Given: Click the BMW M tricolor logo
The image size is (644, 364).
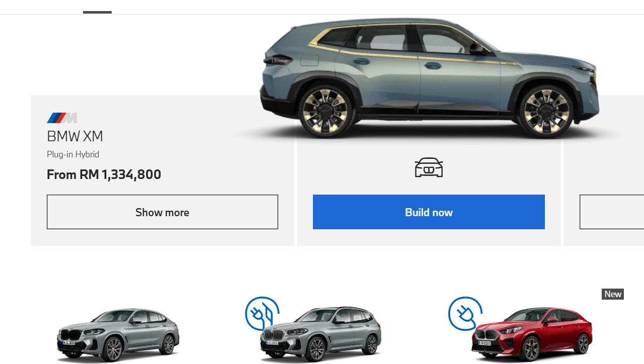Looking at the screenshot, I should click(62, 118).
